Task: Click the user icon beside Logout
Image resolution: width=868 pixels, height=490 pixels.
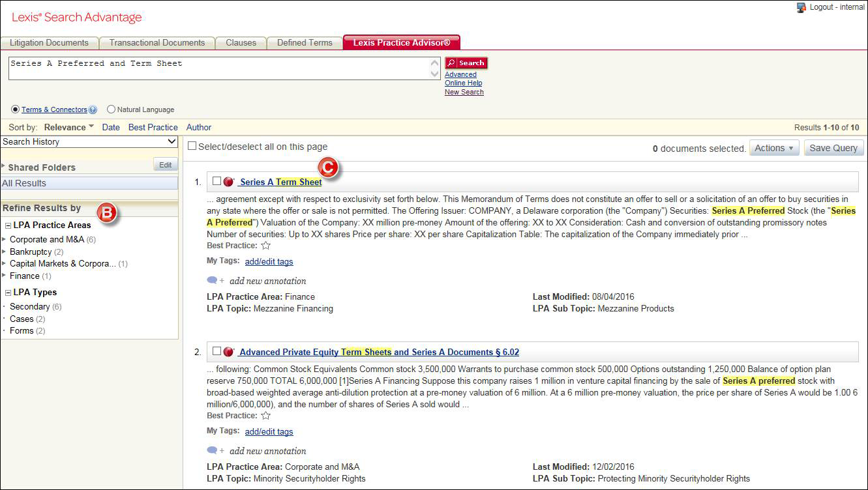Action: 801,8
